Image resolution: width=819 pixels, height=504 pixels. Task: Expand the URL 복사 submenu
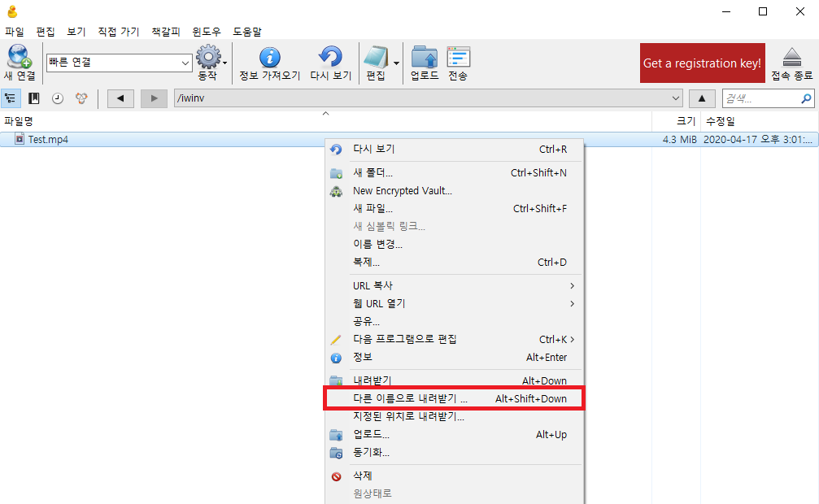pos(573,285)
